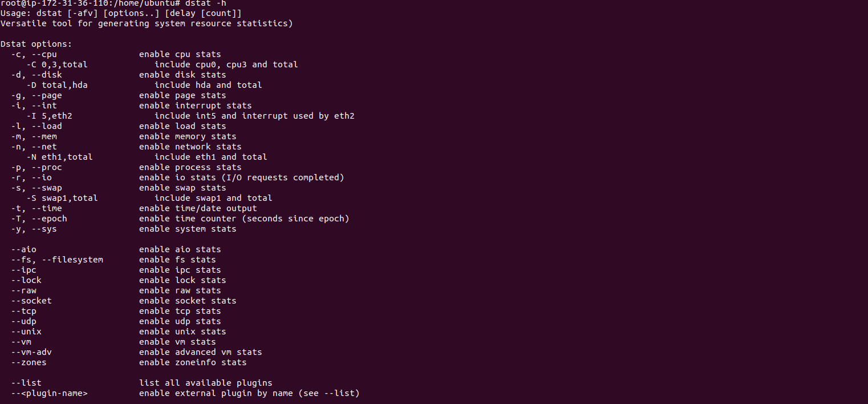Click the '-c, --cpu' option
This screenshot has height=404, width=868.
pos(34,54)
